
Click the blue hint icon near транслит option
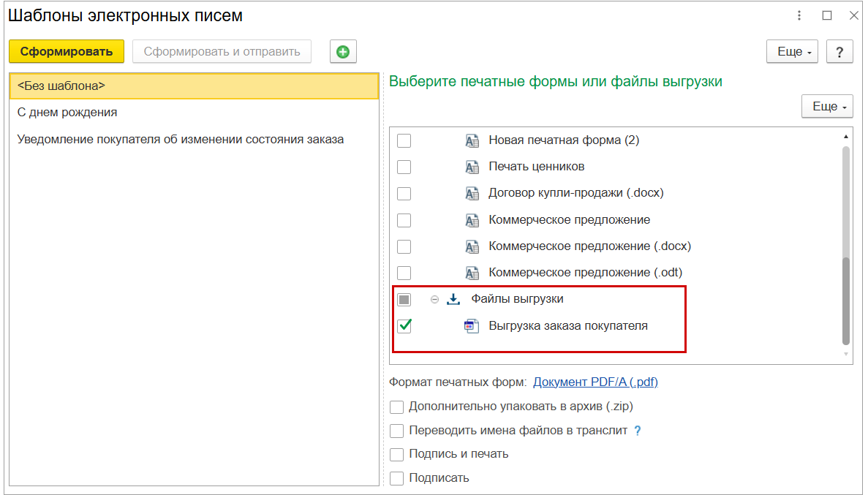(x=637, y=431)
